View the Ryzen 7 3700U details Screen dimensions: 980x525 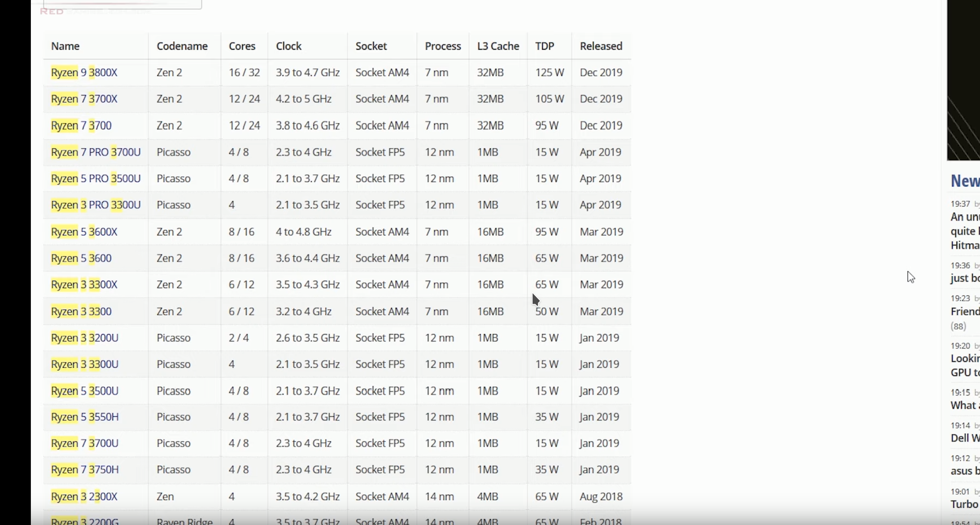pos(85,443)
